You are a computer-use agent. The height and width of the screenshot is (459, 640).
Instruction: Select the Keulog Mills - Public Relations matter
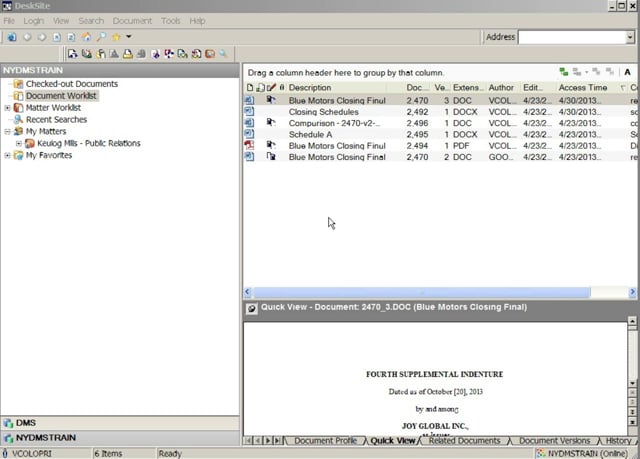tap(89, 143)
